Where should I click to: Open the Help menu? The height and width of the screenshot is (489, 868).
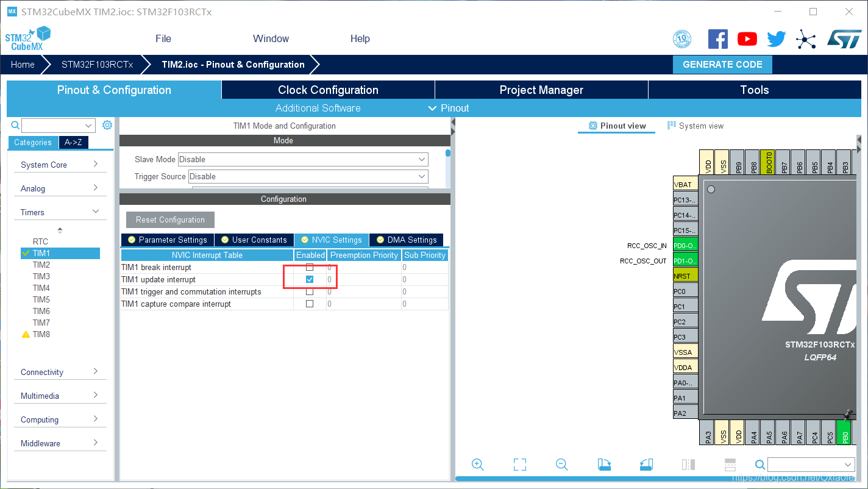pos(360,38)
